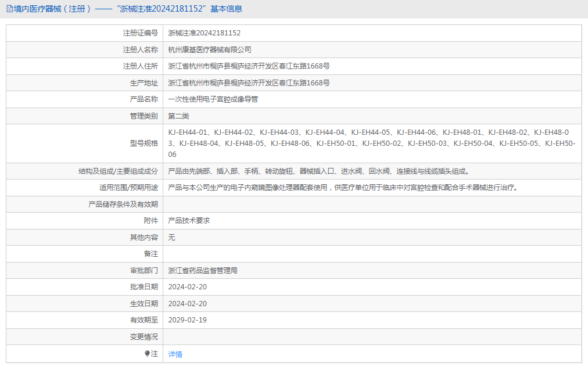Click the 生产地址 address value

pos(249,83)
